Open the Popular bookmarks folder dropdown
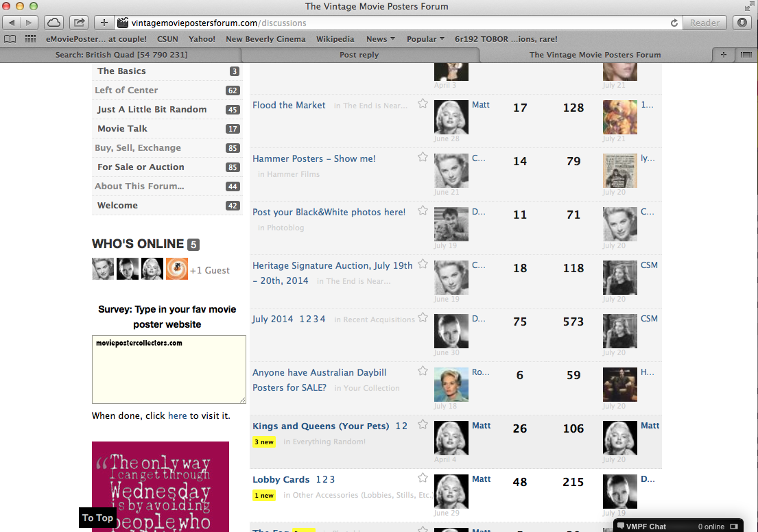This screenshot has width=758, height=532. 425,39
